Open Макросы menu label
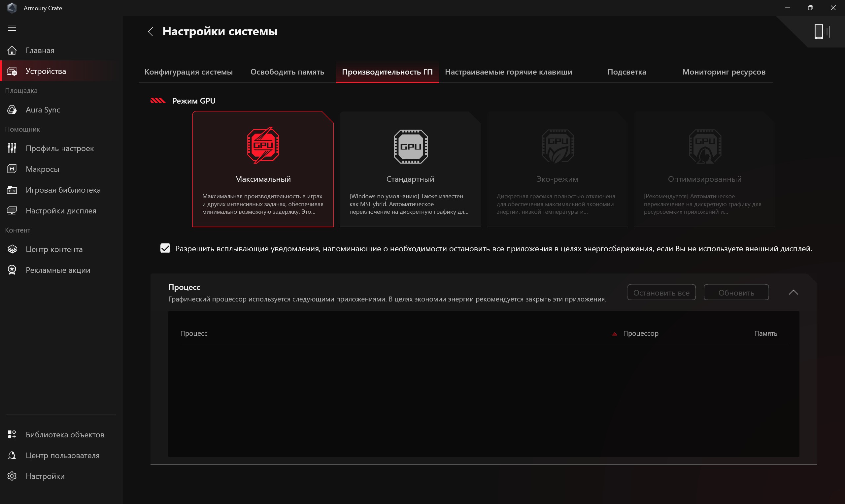This screenshot has height=504, width=845. (43, 169)
